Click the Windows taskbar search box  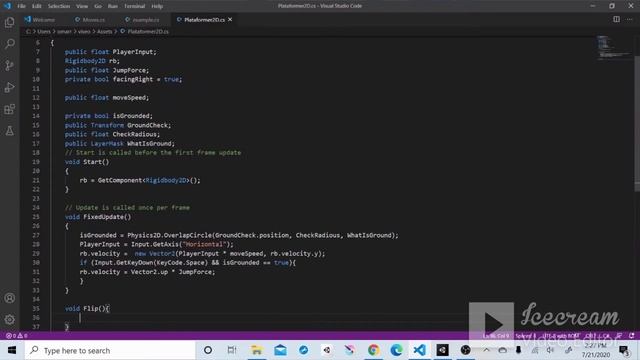[x=111, y=350]
